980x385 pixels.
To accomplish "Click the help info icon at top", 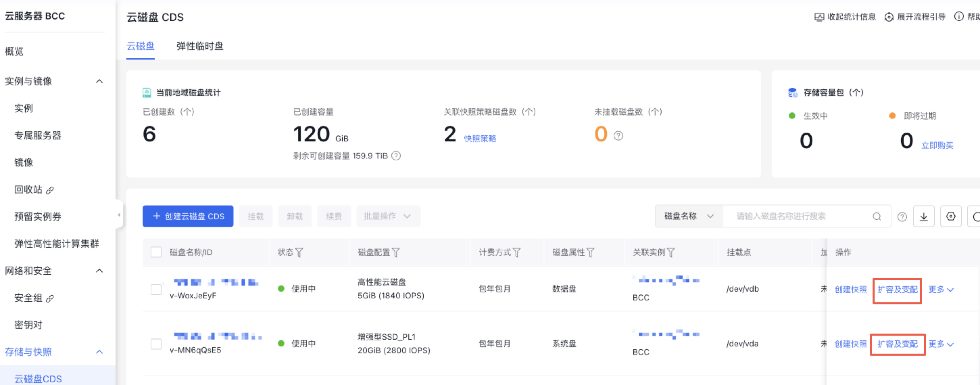I will click(959, 17).
